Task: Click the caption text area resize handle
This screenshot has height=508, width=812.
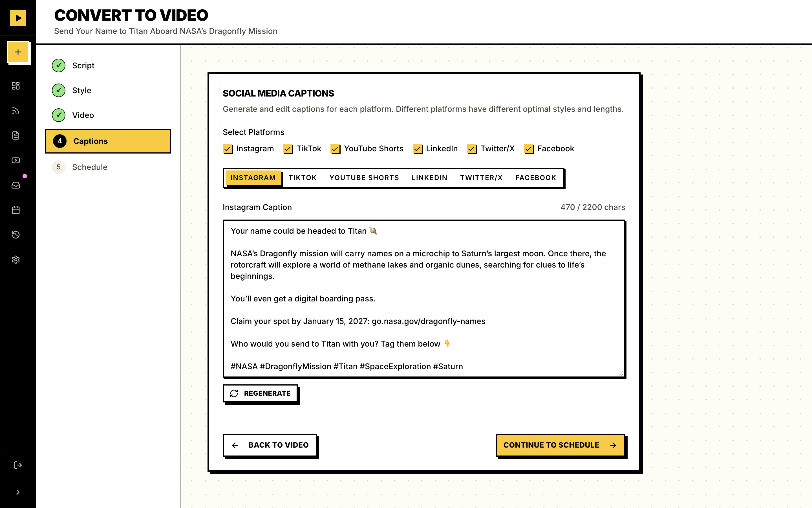Action: click(x=621, y=373)
